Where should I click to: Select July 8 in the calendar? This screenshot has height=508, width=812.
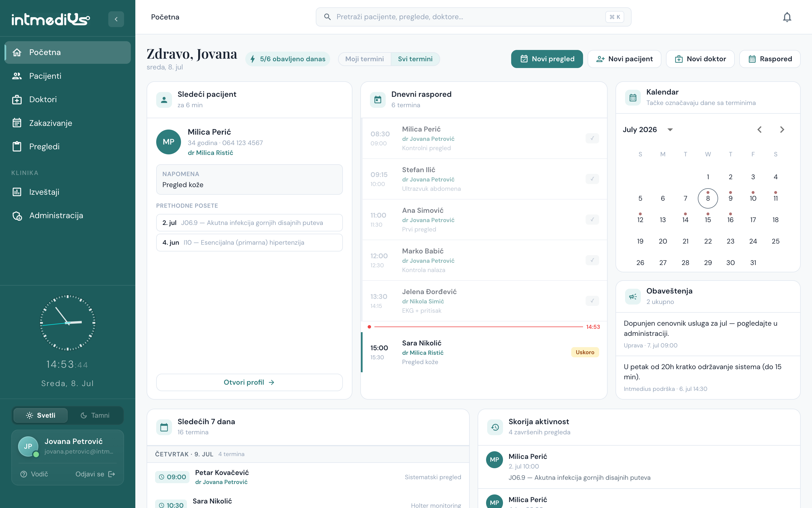(x=708, y=198)
